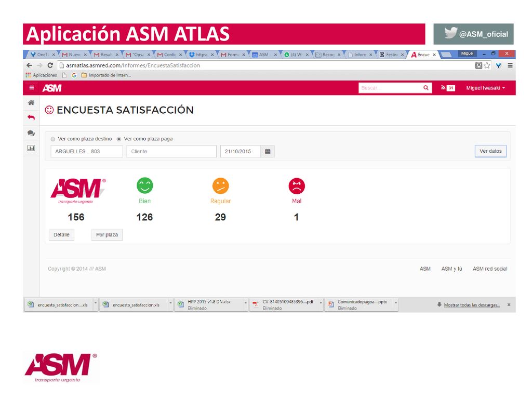532x399 pixels.
Task: Open the ASM footer link
Action: click(425, 269)
